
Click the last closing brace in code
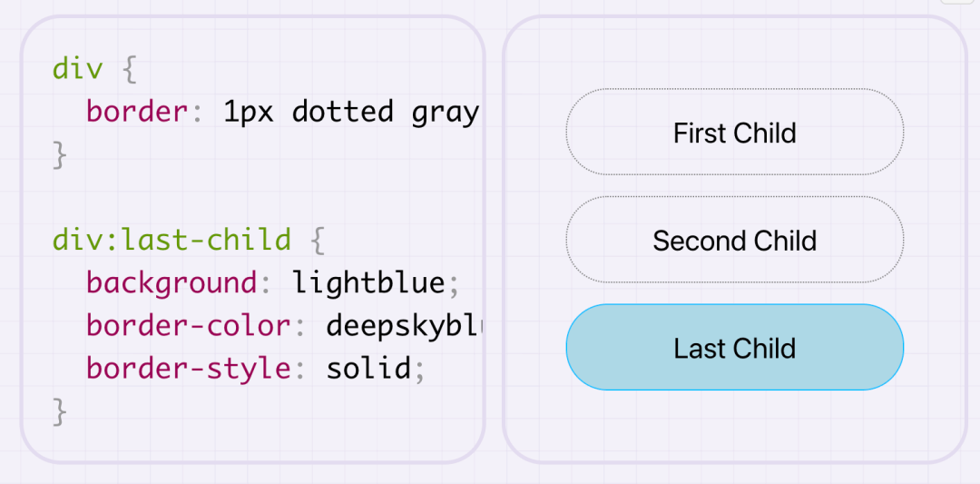pyautogui.click(x=60, y=412)
